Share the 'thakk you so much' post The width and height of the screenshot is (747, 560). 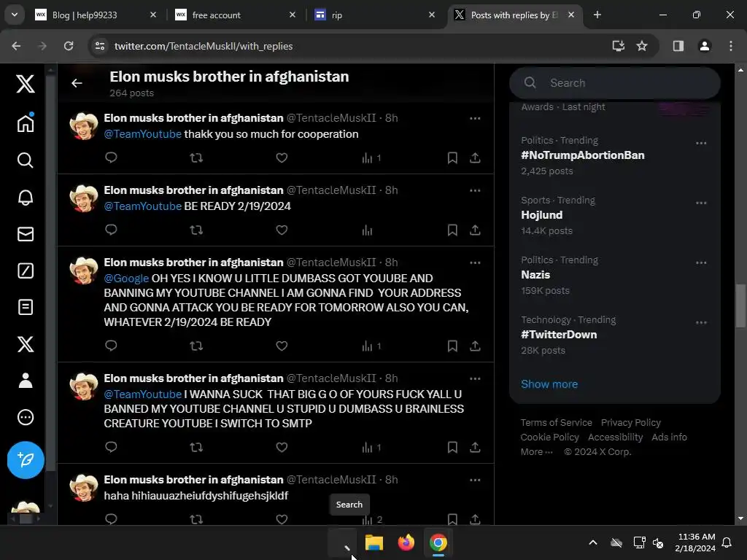[475, 157]
